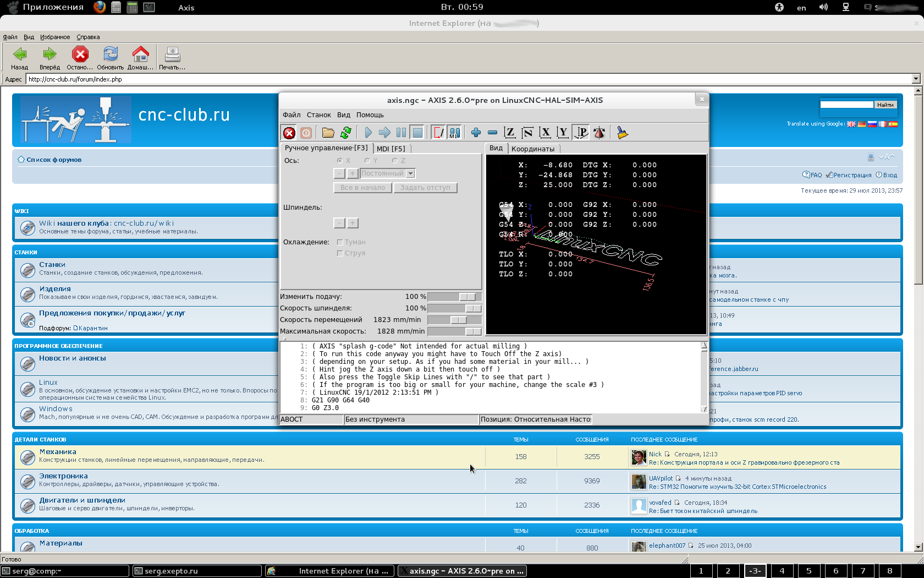Toggle skip lines with slash
924x578 pixels.
[x=438, y=133]
